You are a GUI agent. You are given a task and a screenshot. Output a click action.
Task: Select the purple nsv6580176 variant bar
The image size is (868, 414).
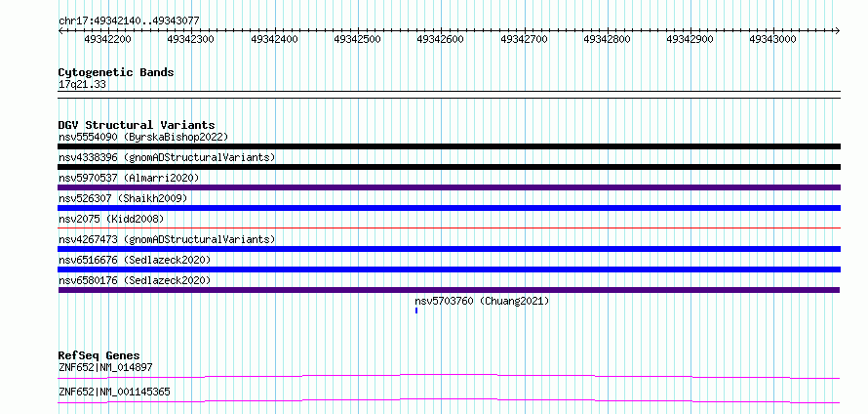[x=449, y=290]
